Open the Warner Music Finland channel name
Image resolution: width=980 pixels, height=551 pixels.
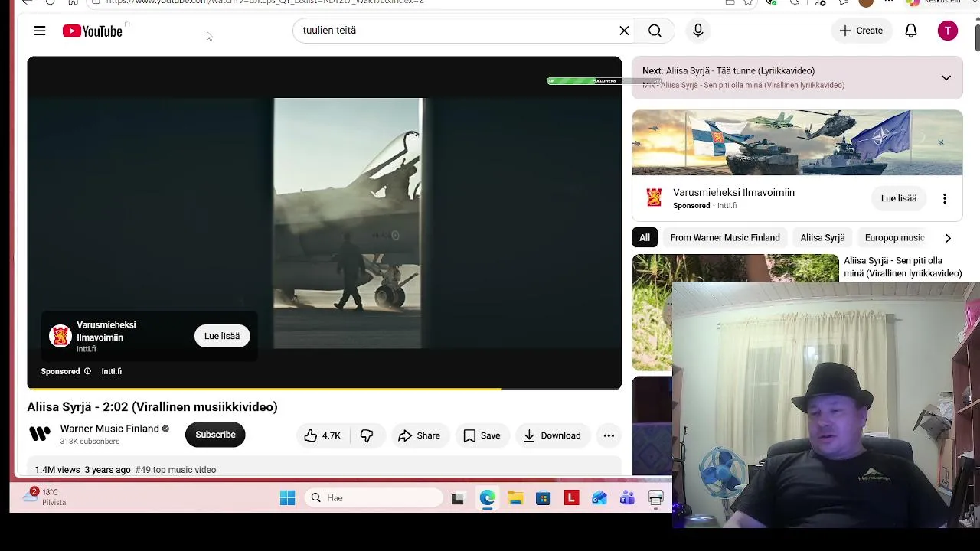pos(109,429)
